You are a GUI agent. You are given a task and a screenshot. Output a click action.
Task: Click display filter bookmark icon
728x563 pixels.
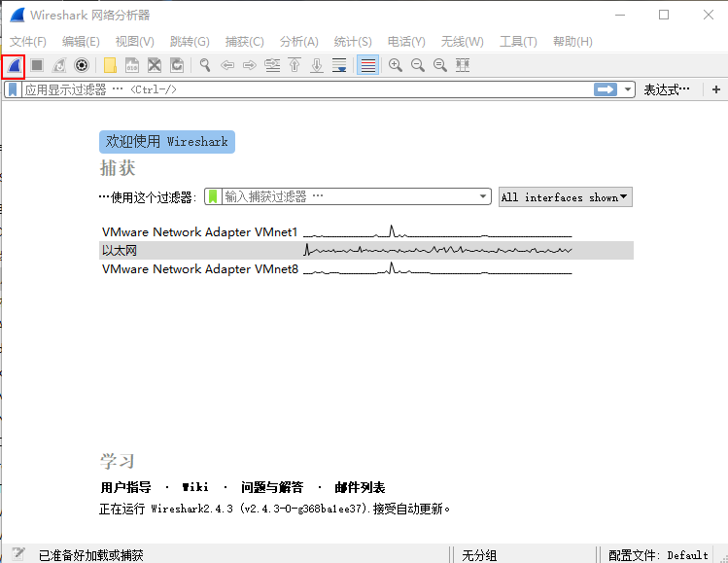[13, 89]
